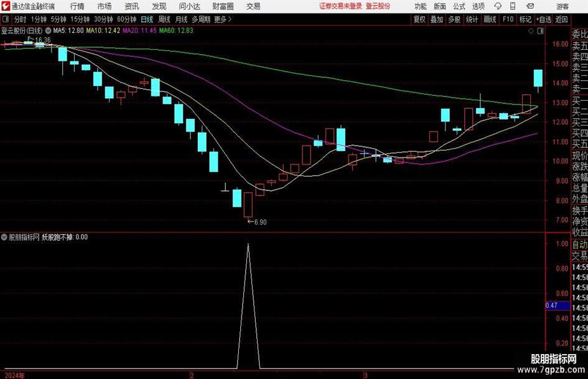Open the 多周期 multi-period view
This screenshot has width=588, height=379.
[201, 19]
